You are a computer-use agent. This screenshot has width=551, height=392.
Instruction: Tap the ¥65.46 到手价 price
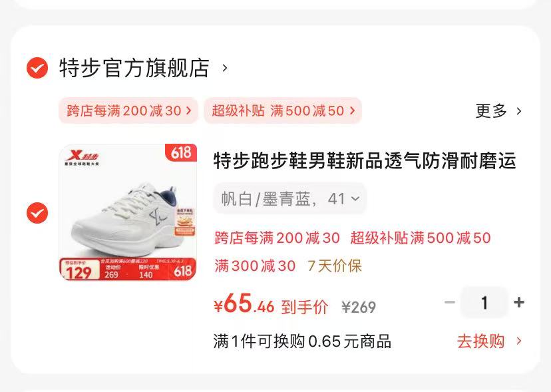(x=271, y=304)
